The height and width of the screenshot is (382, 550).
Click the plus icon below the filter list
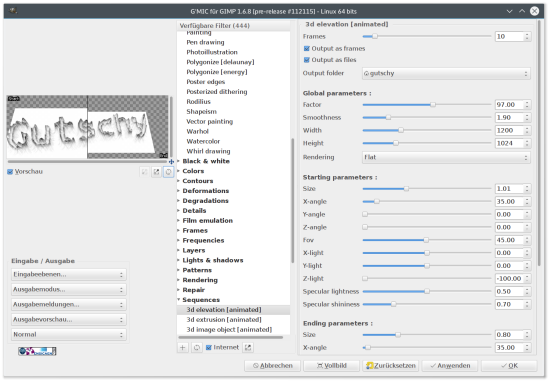pos(183,348)
